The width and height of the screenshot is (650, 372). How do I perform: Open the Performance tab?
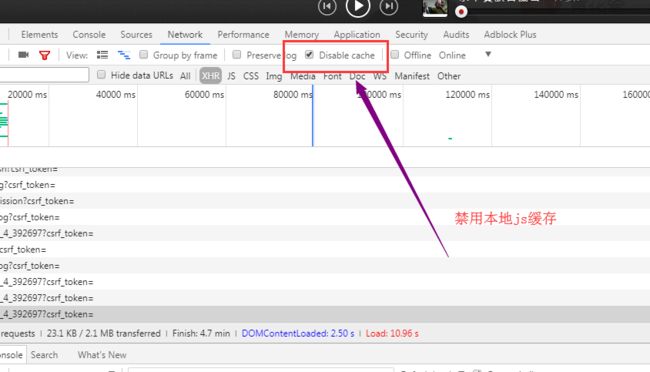tap(243, 34)
